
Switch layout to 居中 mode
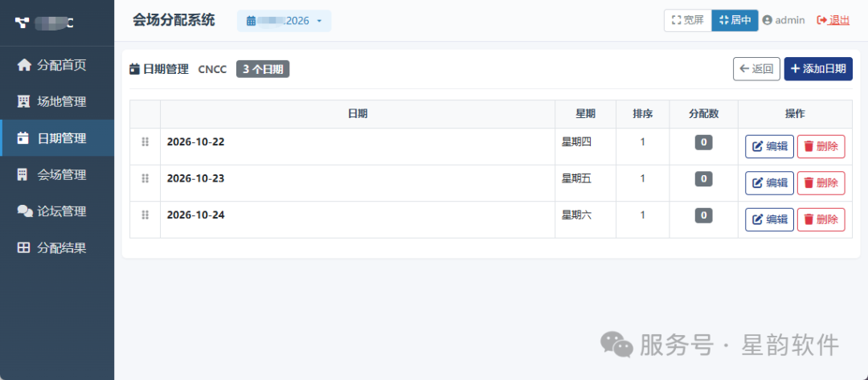[x=735, y=20]
